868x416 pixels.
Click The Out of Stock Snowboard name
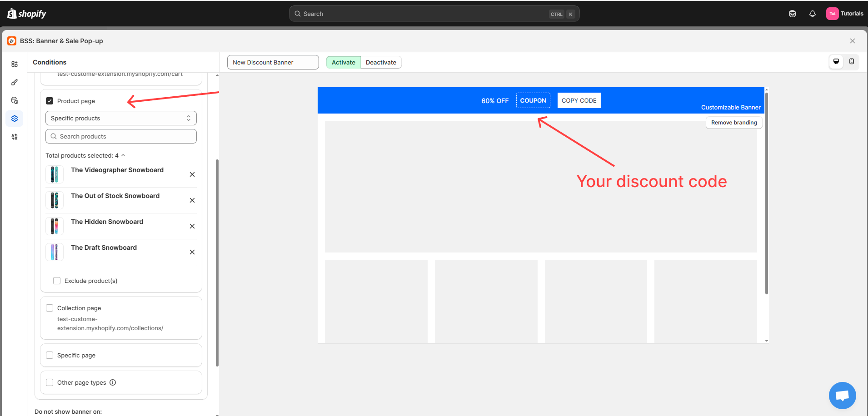[115, 196]
